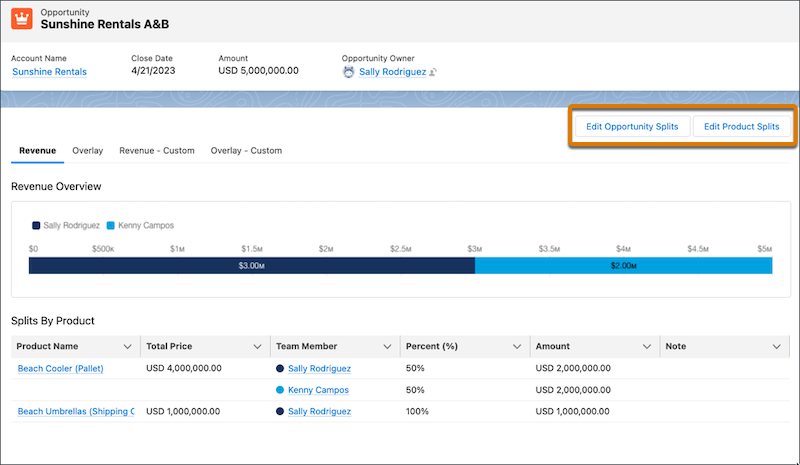Click the Sunshine Rentals A&B title
Viewport: 800px width, 465px height.
click(105, 24)
